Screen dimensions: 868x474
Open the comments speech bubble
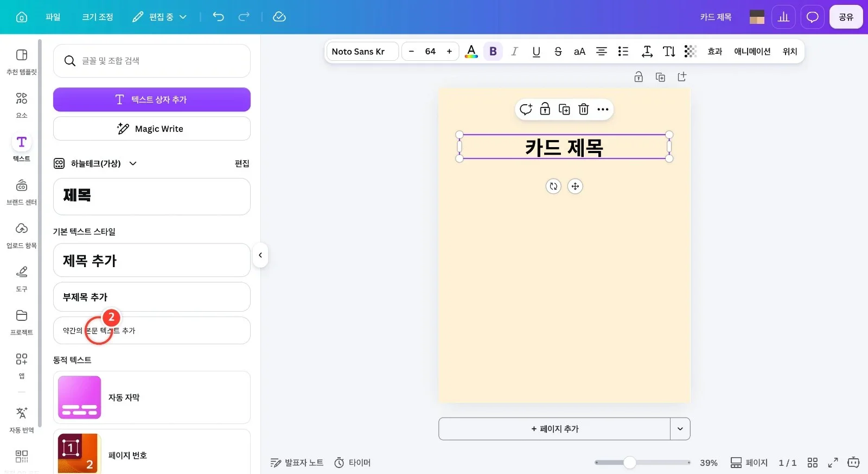[812, 17]
